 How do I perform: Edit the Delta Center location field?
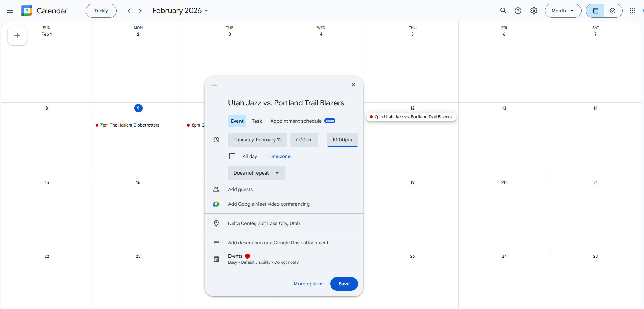(264, 223)
